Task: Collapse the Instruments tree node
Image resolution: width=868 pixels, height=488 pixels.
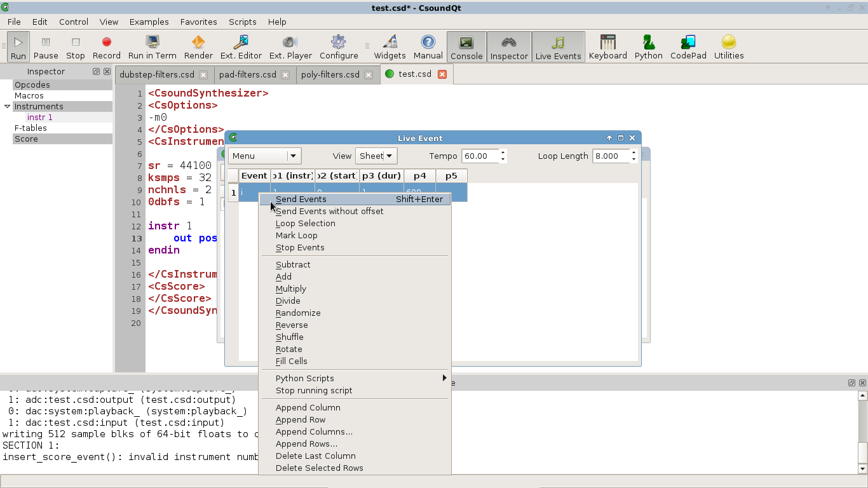Action: point(7,106)
